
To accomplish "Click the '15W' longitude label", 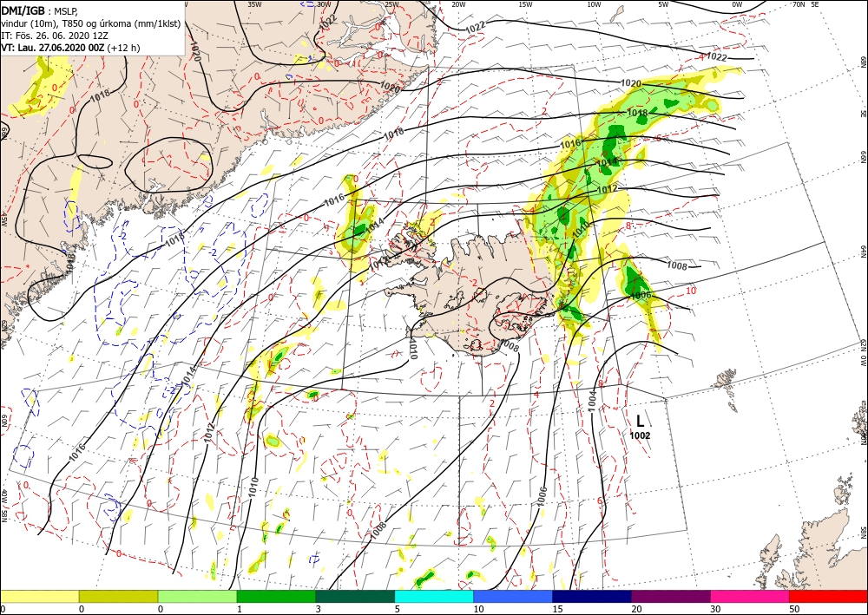I will (x=526, y=4).
